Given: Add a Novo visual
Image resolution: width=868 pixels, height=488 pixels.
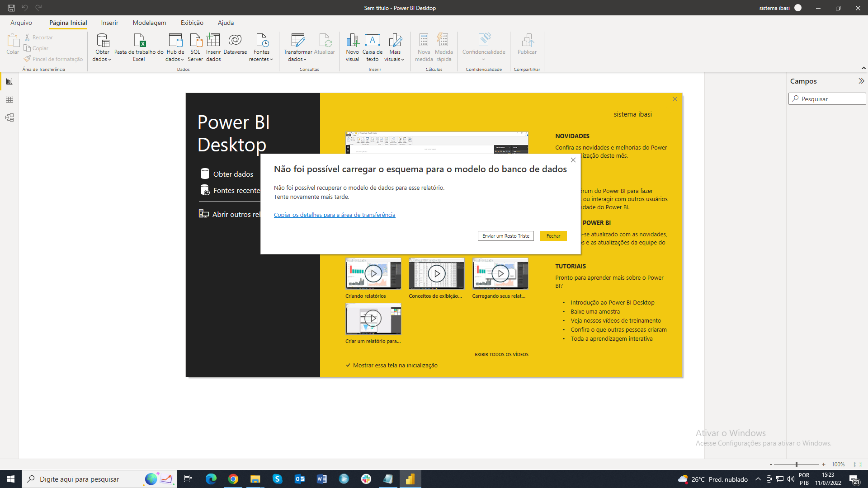Looking at the screenshot, I should click(x=352, y=47).
